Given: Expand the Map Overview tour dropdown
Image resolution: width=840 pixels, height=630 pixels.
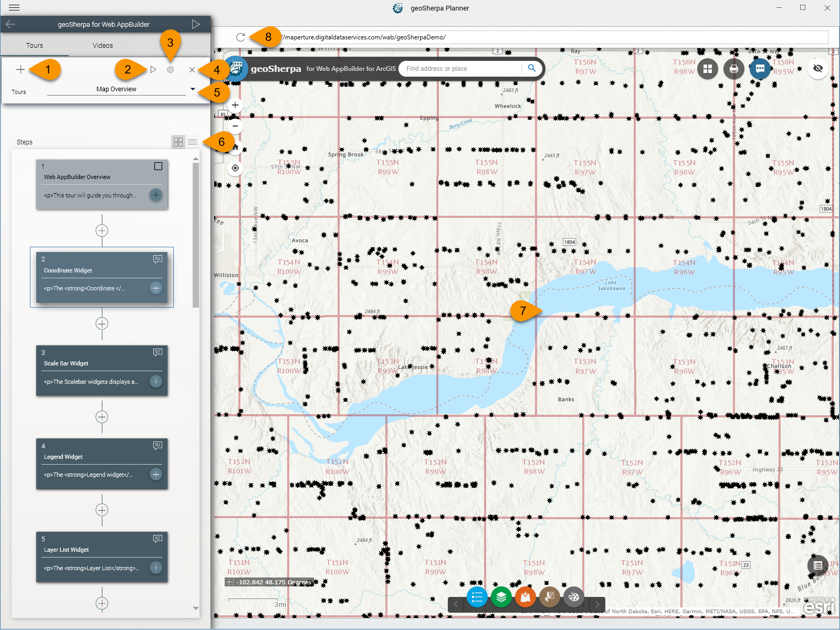Looking at the screenshot, I should click(193, 89).
